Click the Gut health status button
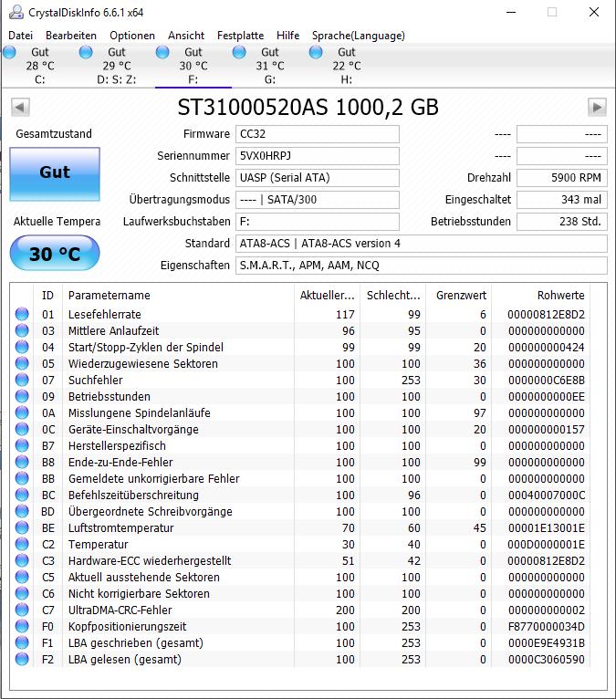Viewport: 616px width, 699px height. click(55, 174)
